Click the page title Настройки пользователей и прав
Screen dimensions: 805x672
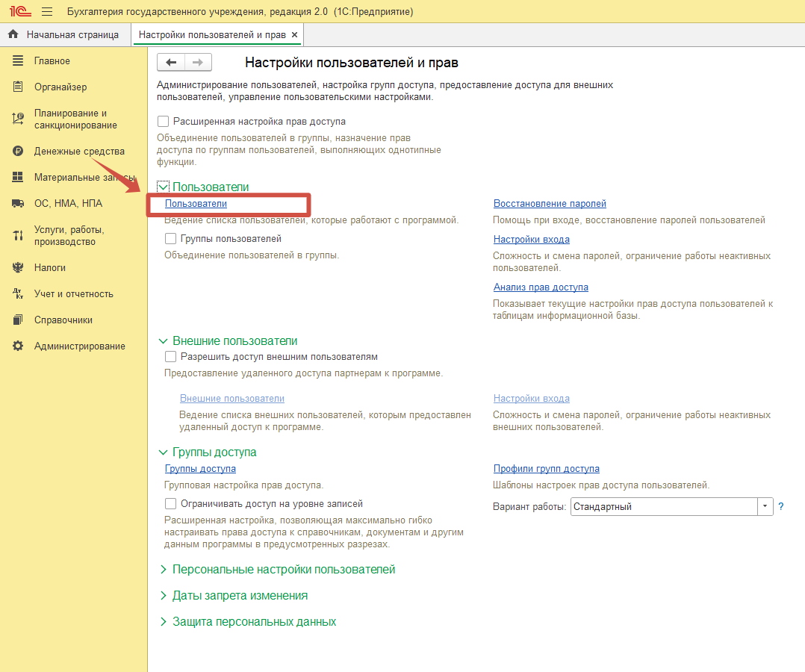point(351,63)
